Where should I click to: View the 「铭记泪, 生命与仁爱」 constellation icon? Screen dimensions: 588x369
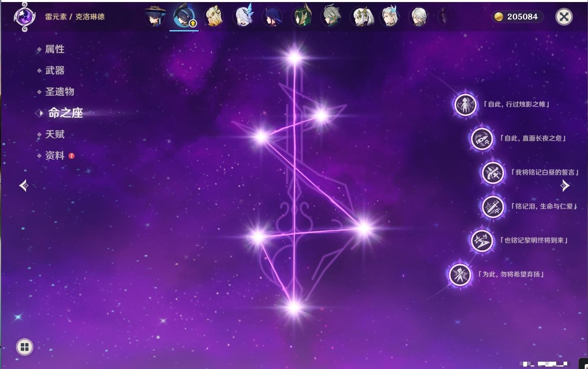point(493,207)
